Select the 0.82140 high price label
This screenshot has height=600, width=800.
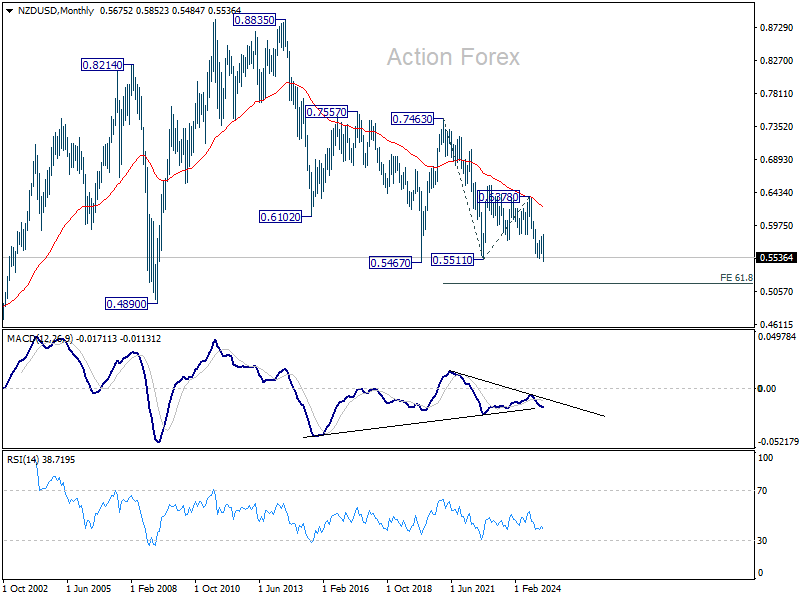coord(103,65)
